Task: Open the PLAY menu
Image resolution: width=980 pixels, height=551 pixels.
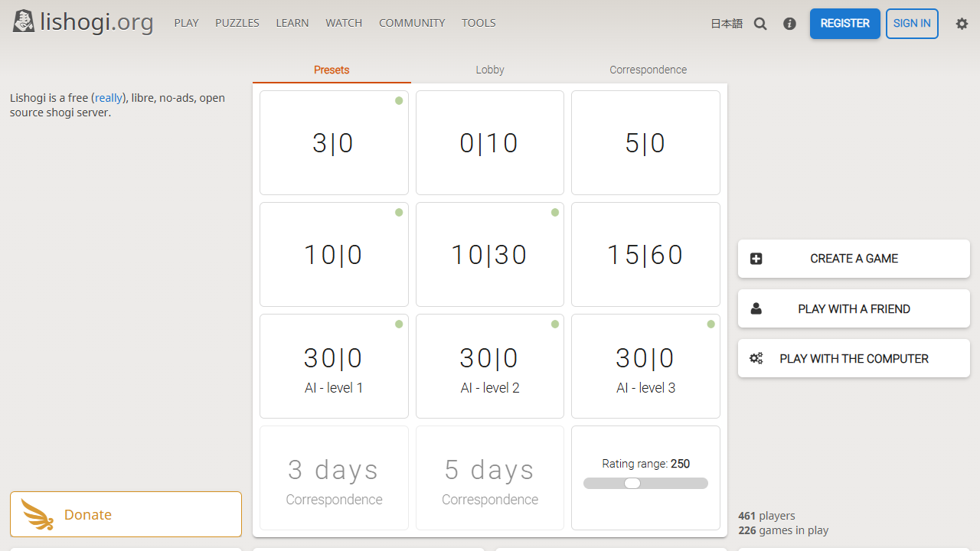Action: pos(186,23)
